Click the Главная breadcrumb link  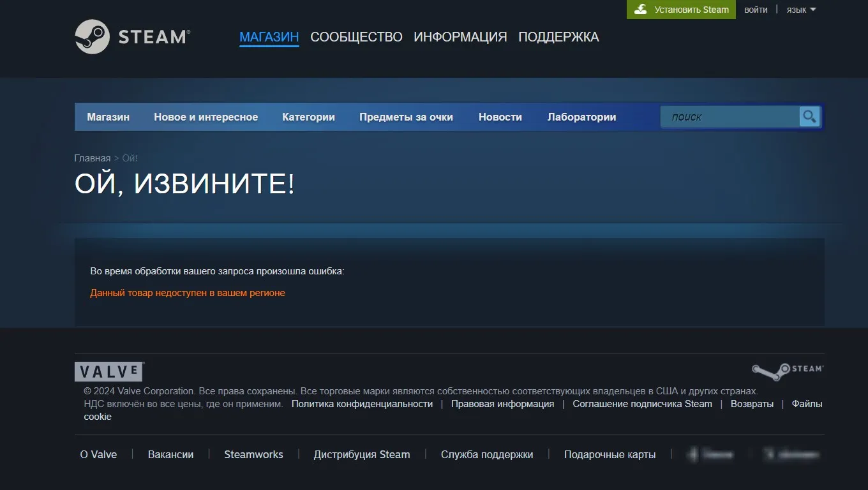click(93, 158)
